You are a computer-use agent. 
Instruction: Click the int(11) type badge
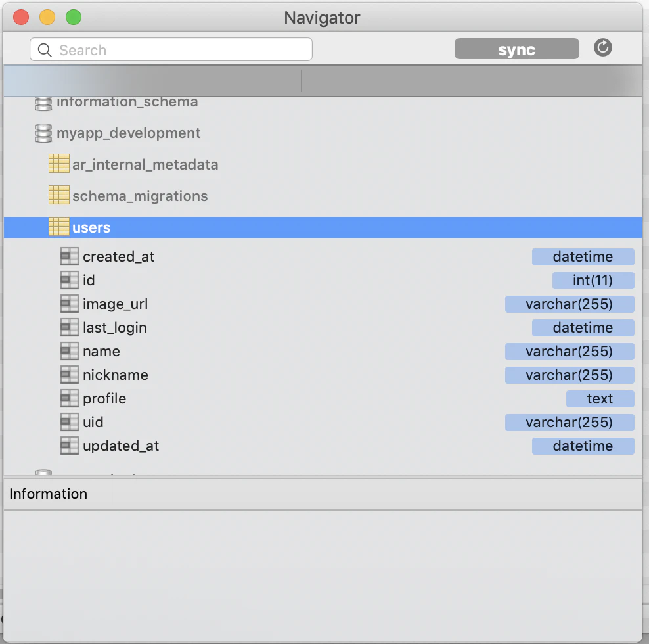point(593,281)
